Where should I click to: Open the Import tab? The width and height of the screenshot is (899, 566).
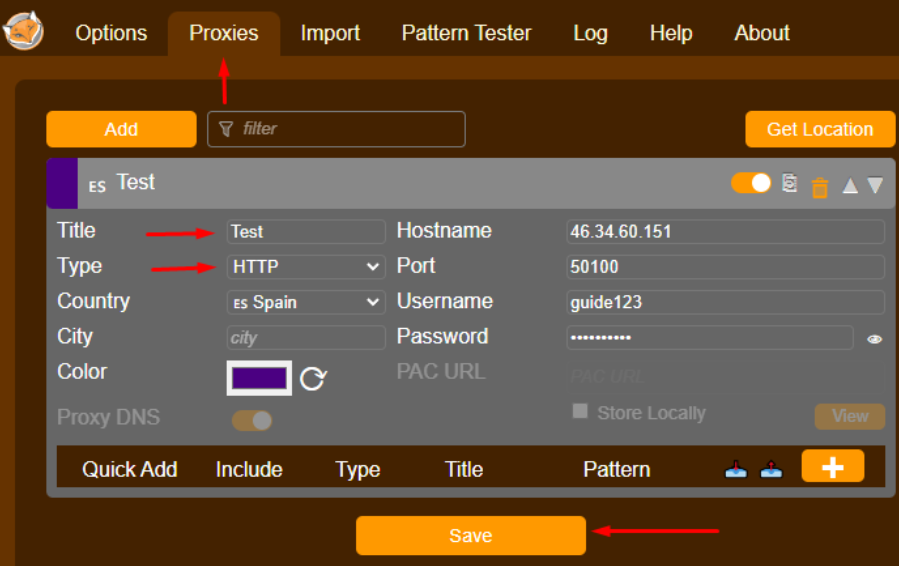click(x=330, y=33)
